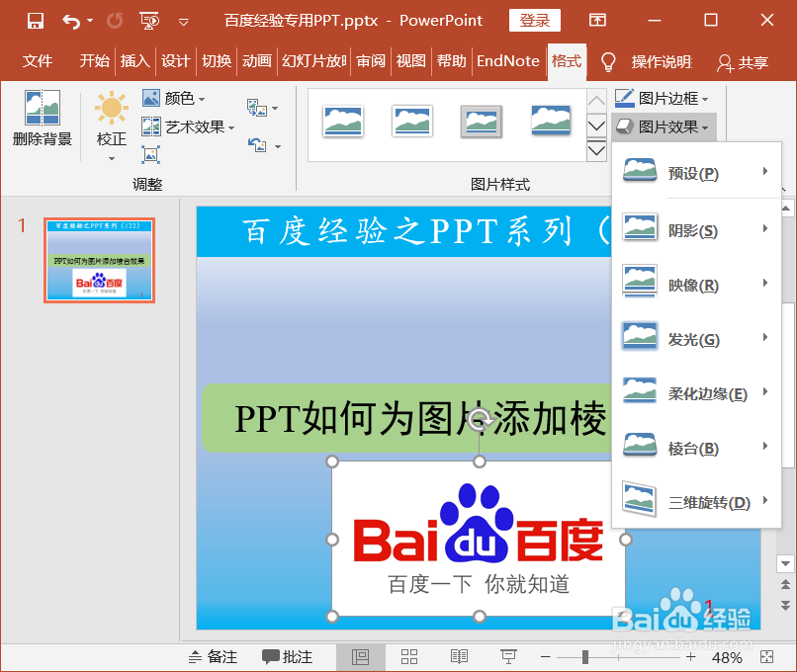Click the Undo arrow icon

click(70, 21)
